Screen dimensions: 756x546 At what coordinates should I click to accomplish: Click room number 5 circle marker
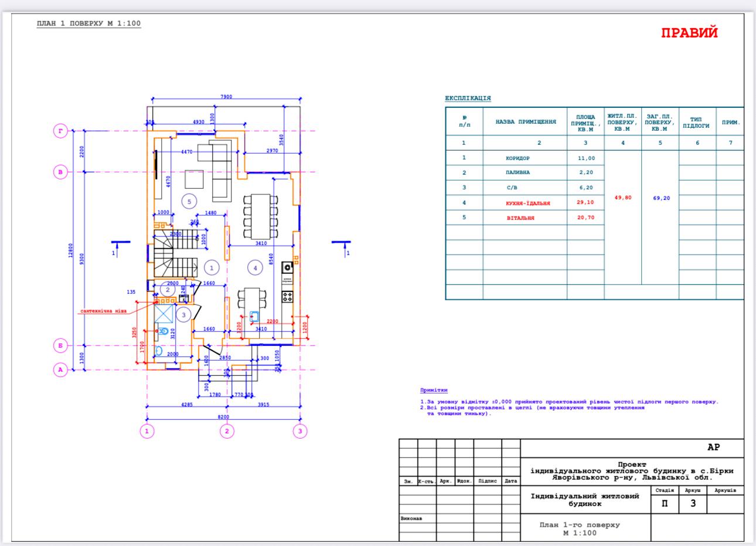[189, 202]
